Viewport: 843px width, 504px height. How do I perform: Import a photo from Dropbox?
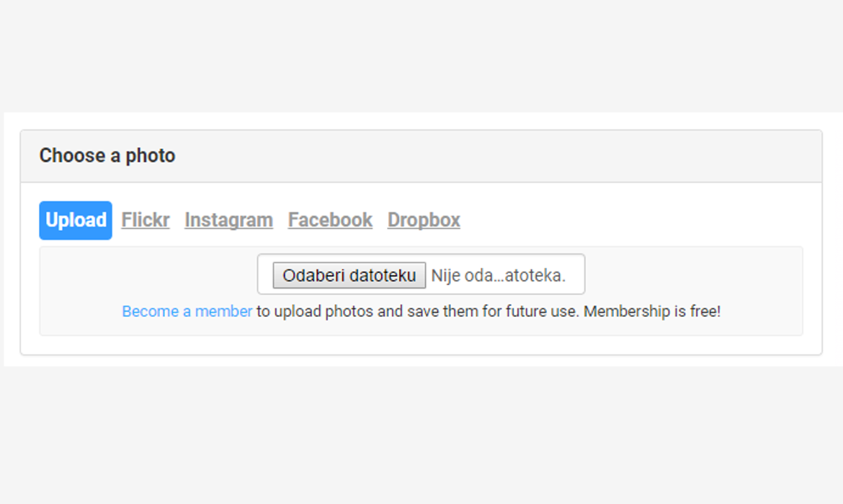424,220
